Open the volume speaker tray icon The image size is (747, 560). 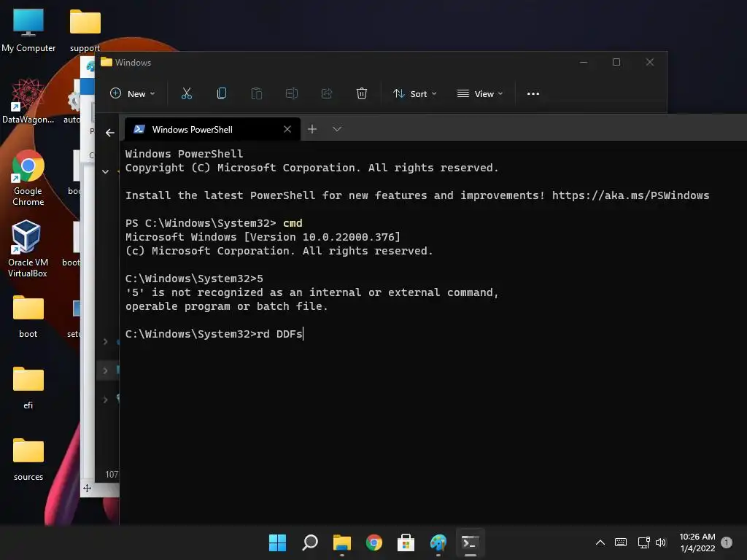point(661,542)
